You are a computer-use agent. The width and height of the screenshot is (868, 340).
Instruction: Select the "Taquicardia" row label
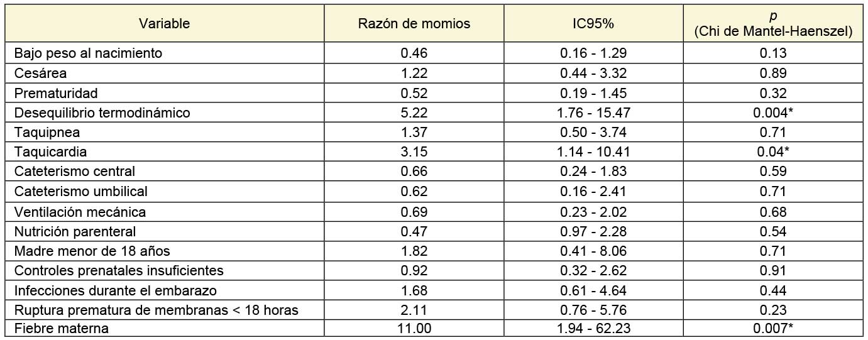pos(50,152)
